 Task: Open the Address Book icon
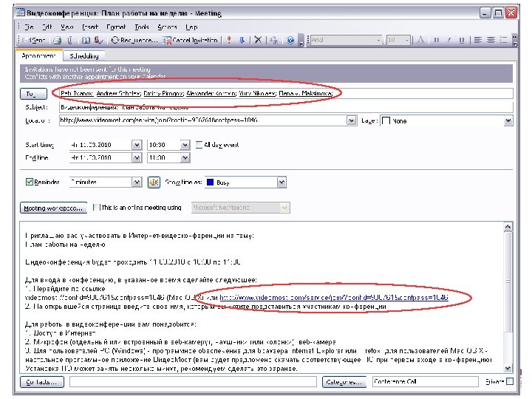point(86,41)
